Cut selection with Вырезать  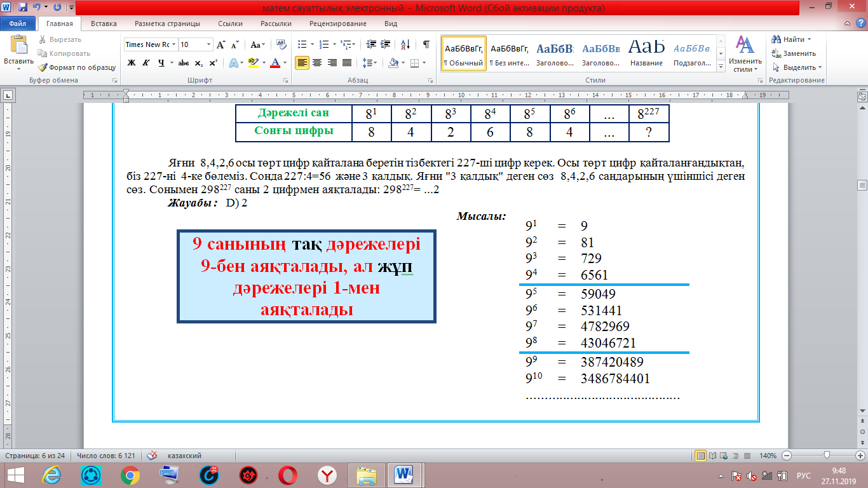(60, 39)
